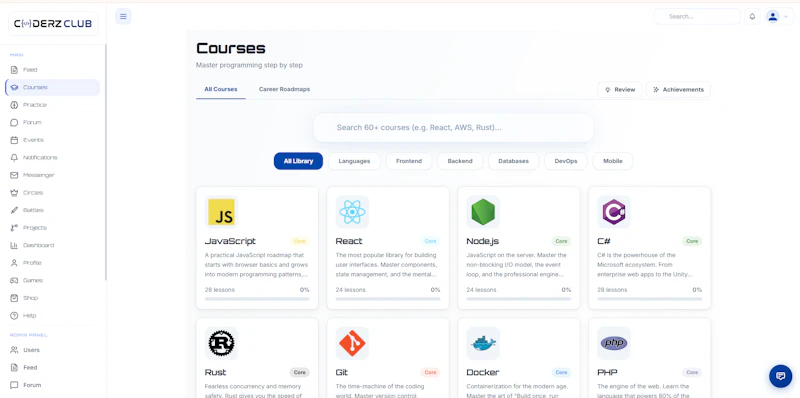The image size is (800, 398).
Task: Open Feed in the Main sidebar section
Action: [x=53, y=70]
